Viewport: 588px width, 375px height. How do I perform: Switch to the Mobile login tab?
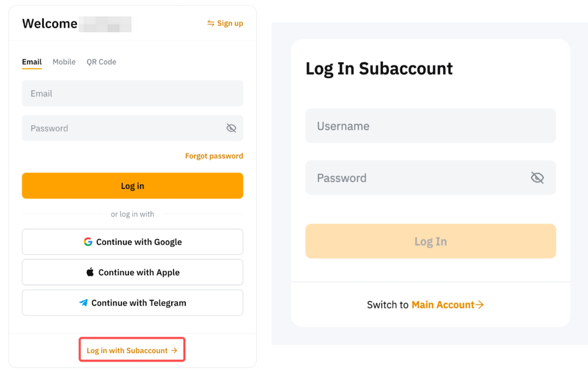tap(64, 62)
